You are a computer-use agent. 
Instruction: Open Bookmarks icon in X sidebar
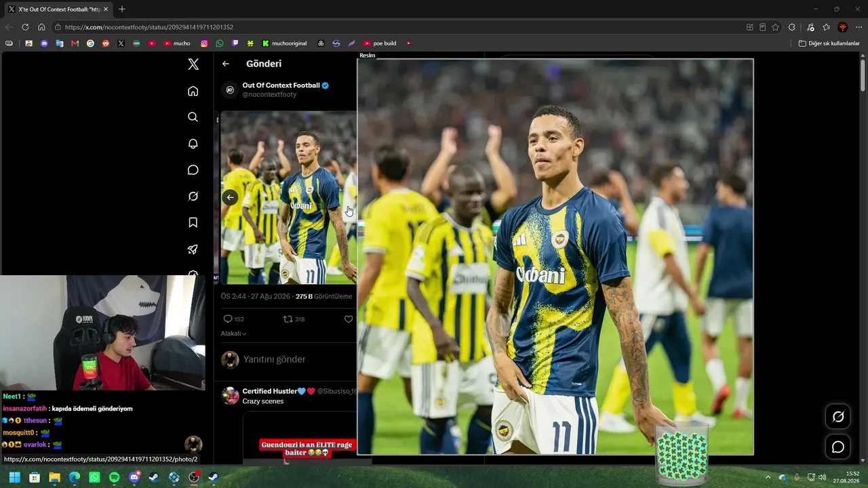(193, 223)
